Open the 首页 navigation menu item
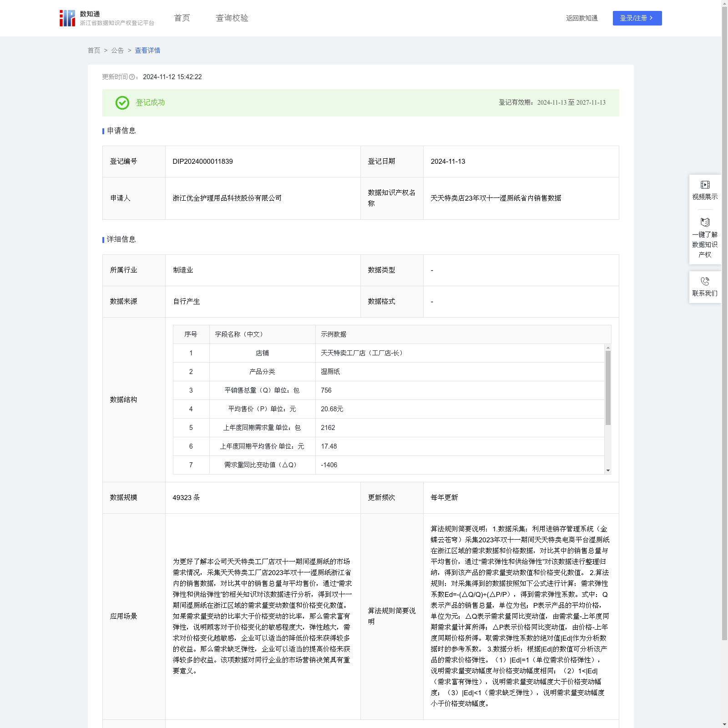The height and width of the screenshot is (728, 728). click(x=182, y=18)
